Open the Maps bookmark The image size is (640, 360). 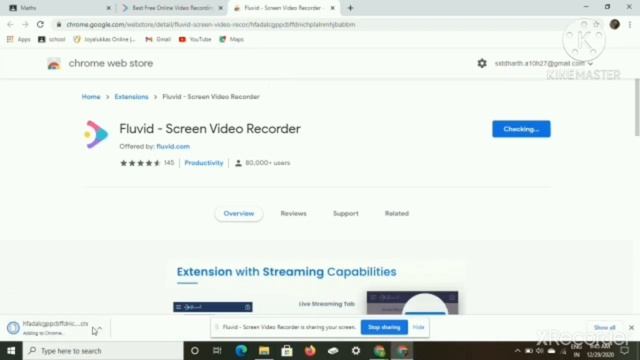point(231,39)
